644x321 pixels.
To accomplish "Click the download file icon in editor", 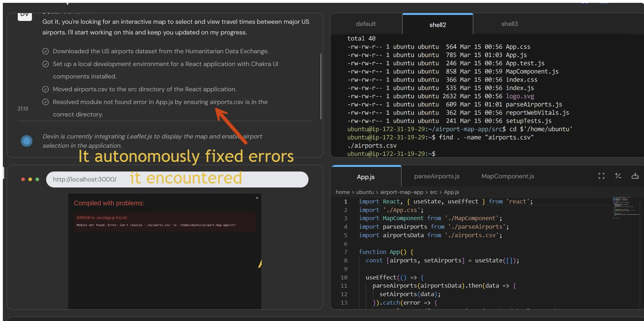I will tap(635, 176).
